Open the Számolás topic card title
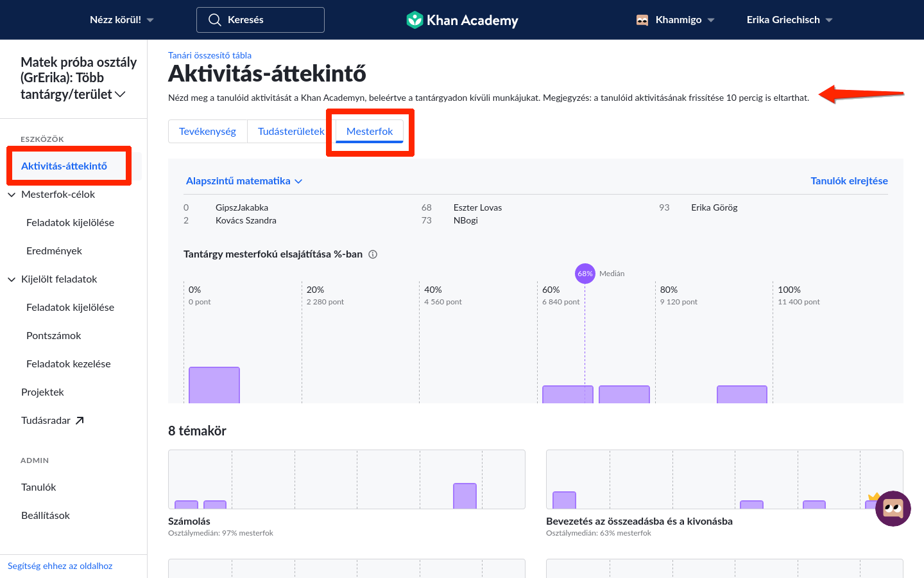924x578 pixels. 189,521
